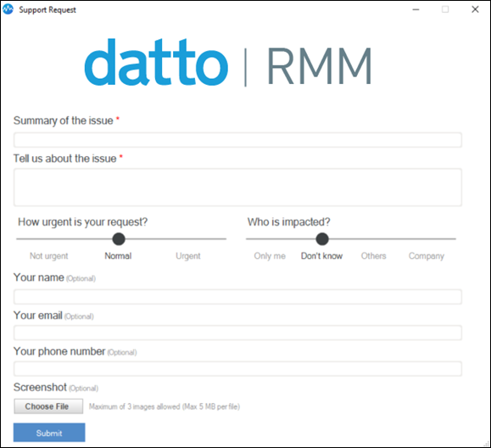This screenshot has height=448, width=491.
Task: Click the disabled maximize window button
Action: tap(445, 9)
